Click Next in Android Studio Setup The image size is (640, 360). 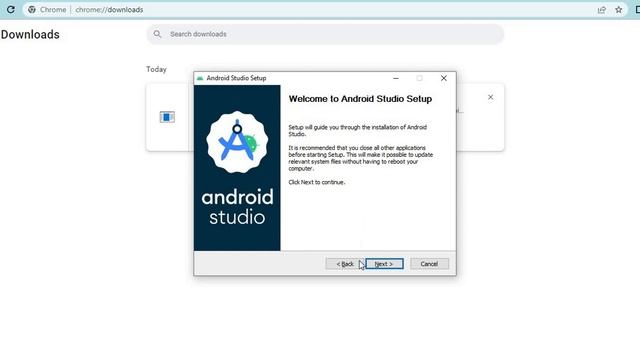pos(384,264)
